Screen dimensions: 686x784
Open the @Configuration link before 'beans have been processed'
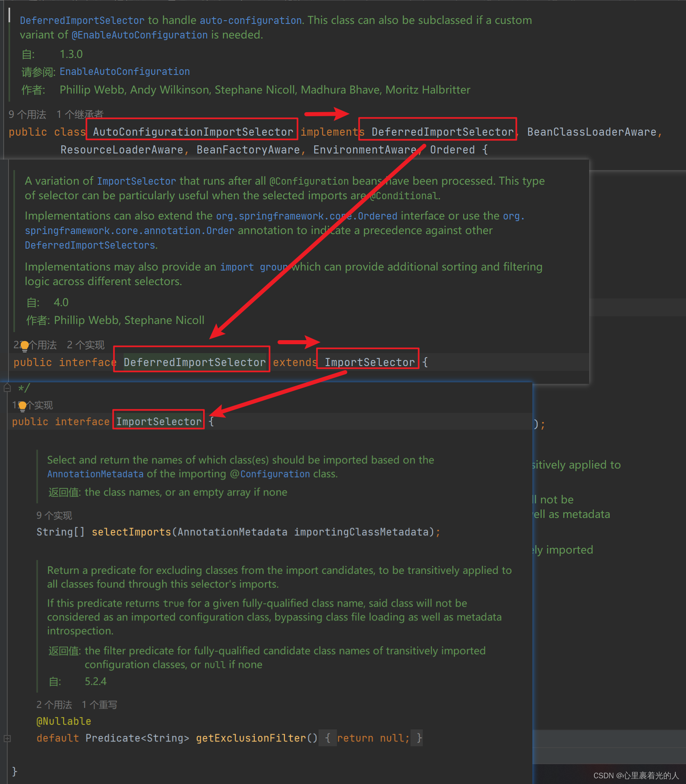click(x=309, y=181)
